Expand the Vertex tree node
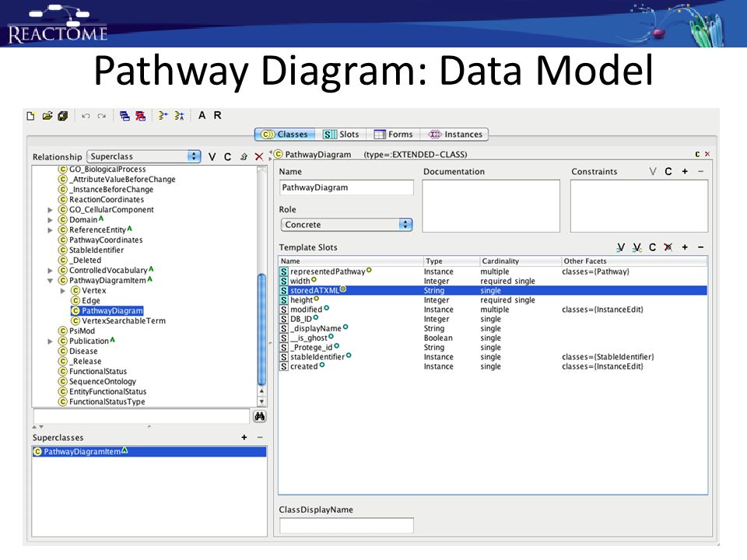This screenshot has width=747, height=560. coord(62,290)
